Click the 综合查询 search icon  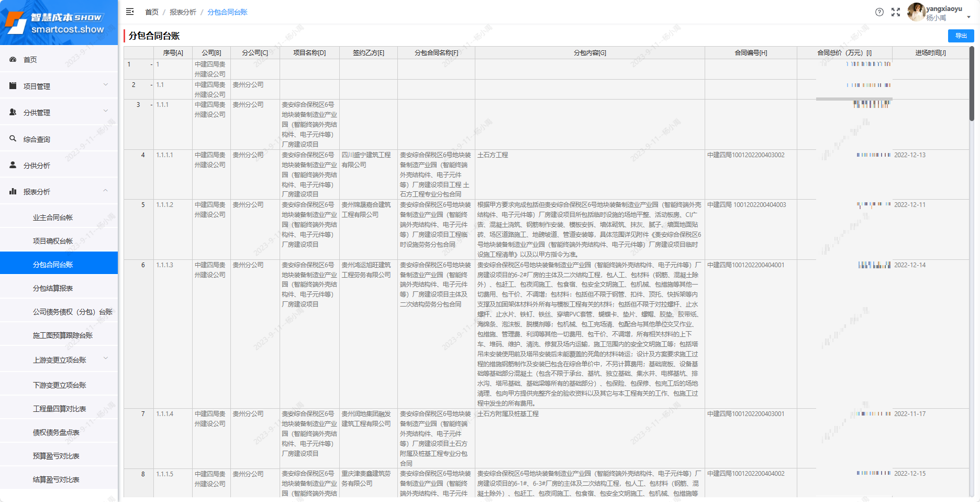point(13,139)
